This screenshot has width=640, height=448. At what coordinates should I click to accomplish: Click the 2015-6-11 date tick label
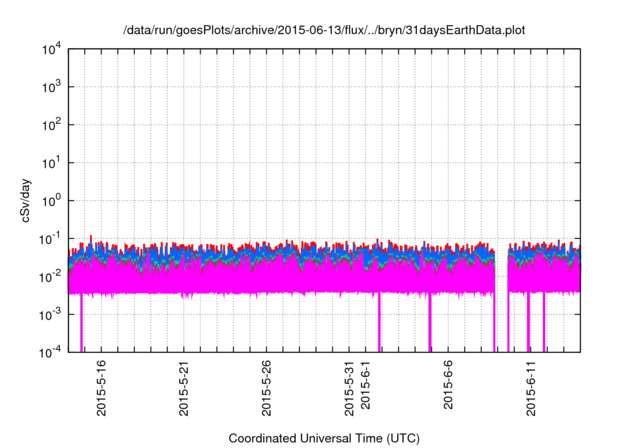[x=531, y=388]
